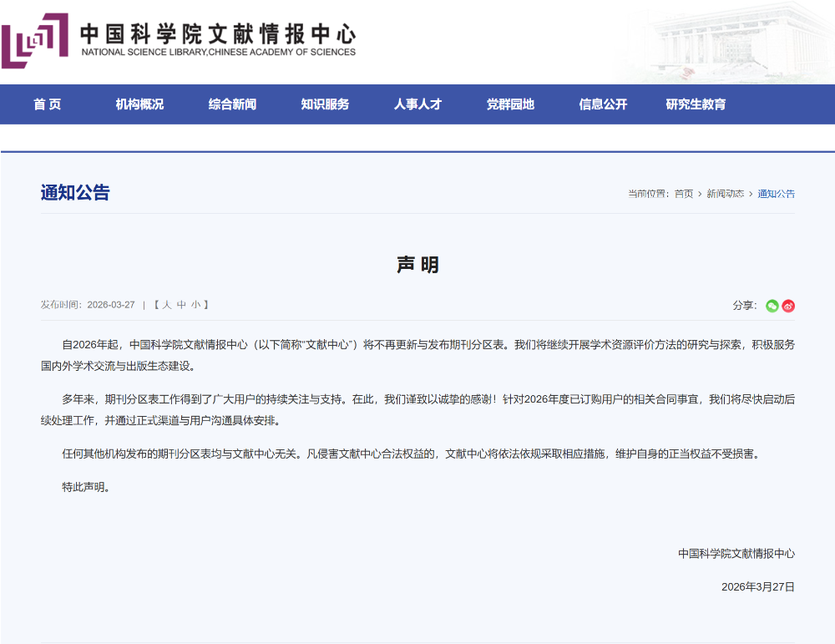Open the 首页 navigation menu item
The height and width of the screenshot is (644, 835).
tap(48, 104)
